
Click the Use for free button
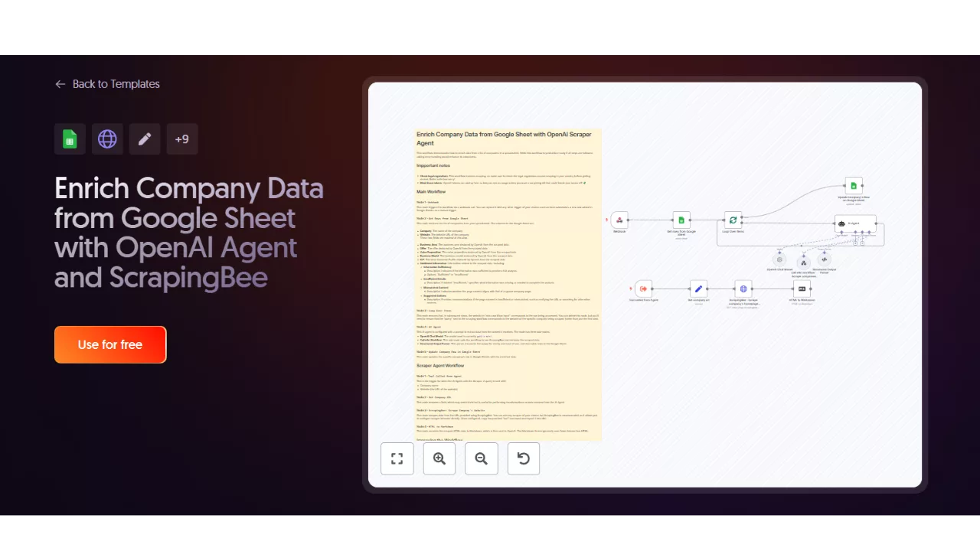[x=110, y=344]
